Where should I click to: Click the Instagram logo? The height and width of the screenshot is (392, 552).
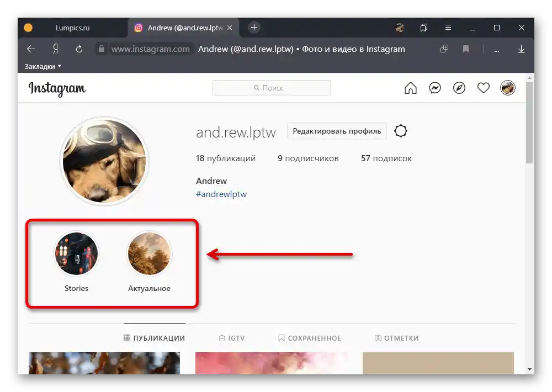pos(57,89)
